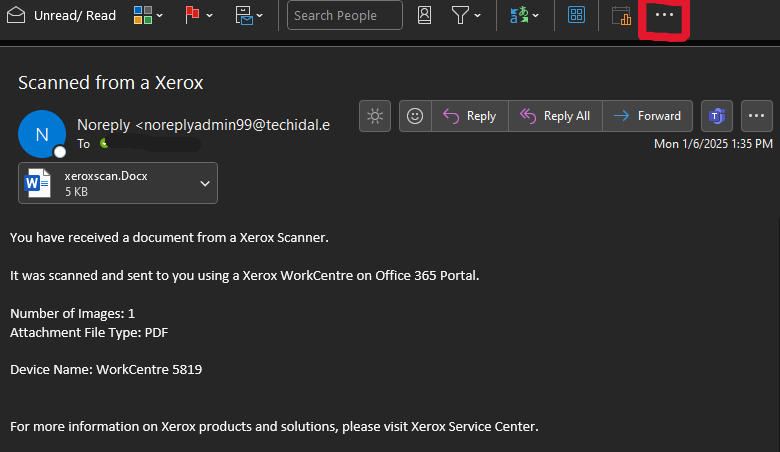Click 'You have received a document' sentence
The height and width of the screenshot is (452, 780).
pyautogui.click(x=169, y=238)
